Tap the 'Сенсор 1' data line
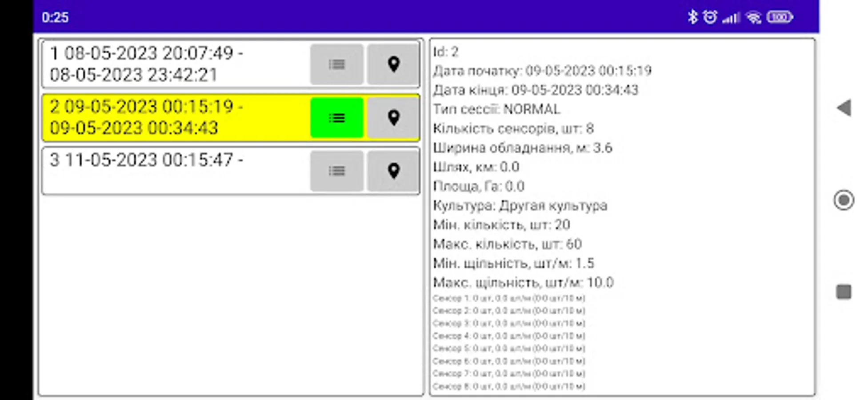The height and width of the screenshot is (400, 868). 509,298
